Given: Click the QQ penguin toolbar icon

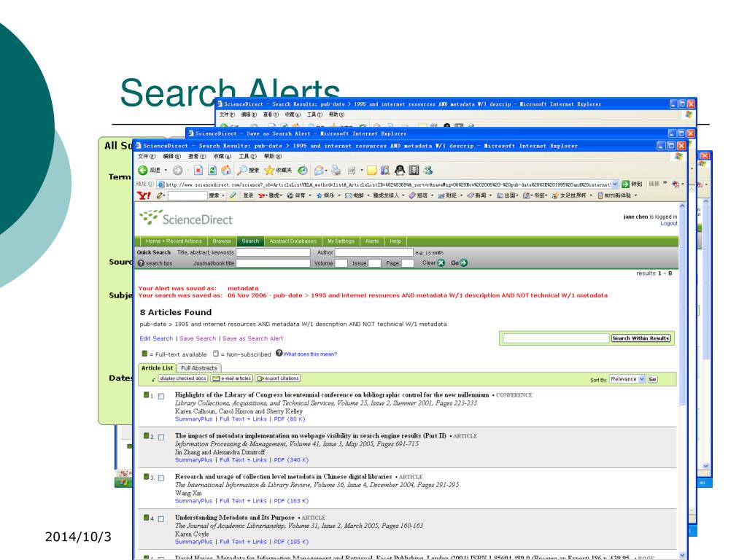Looking at the screenshot, I should pyautogui.click(x=400, y=170).
